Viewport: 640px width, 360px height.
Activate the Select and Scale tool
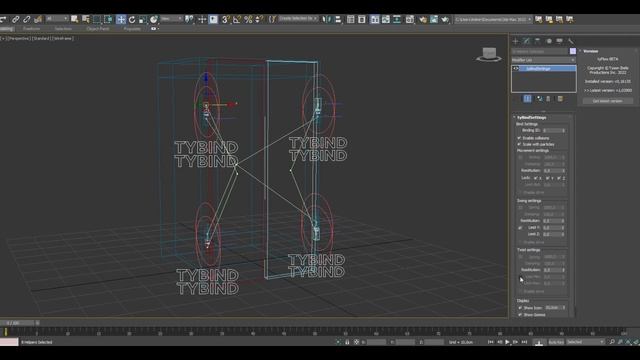click(x=142, y=19)
